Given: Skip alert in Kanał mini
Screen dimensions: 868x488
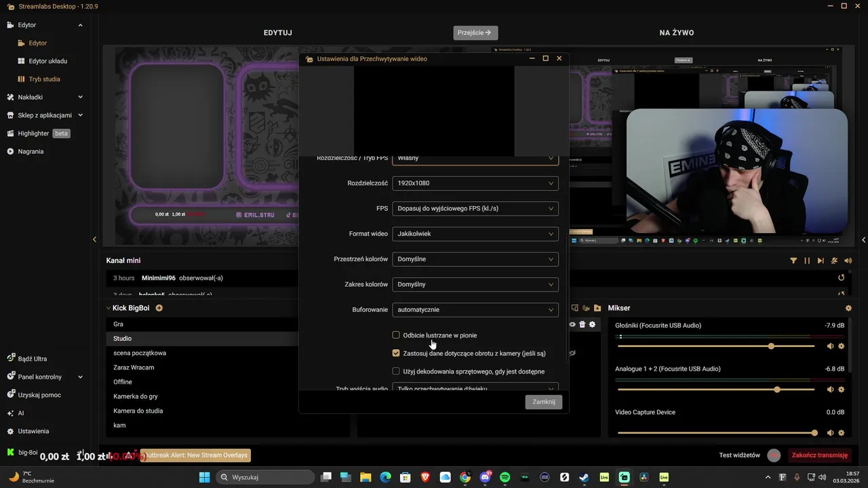Looking at the screenshot, I should tap(821, 261).
